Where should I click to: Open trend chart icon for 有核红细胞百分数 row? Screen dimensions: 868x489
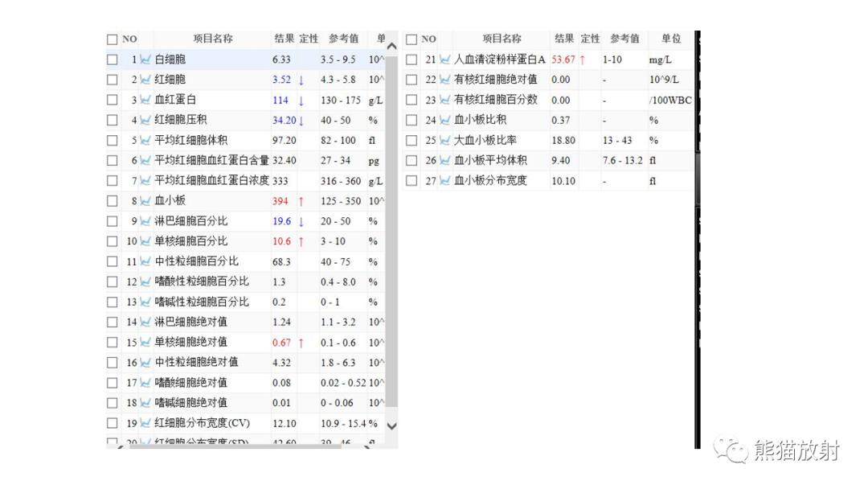coord(444,100)
